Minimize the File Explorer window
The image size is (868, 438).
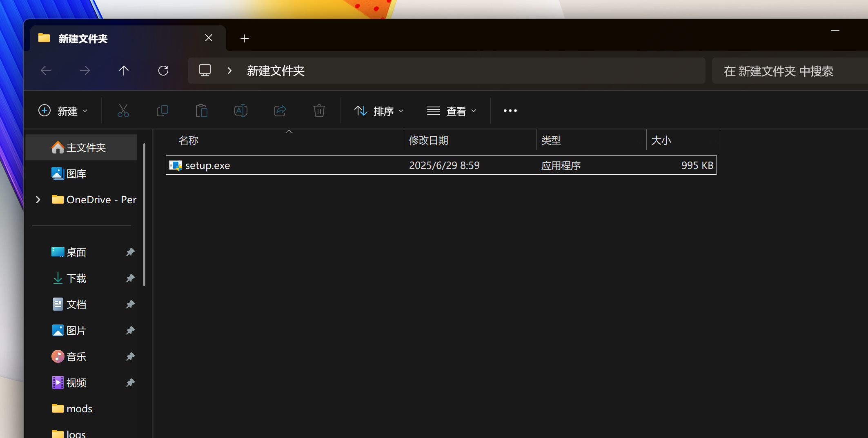click(835, 30)
